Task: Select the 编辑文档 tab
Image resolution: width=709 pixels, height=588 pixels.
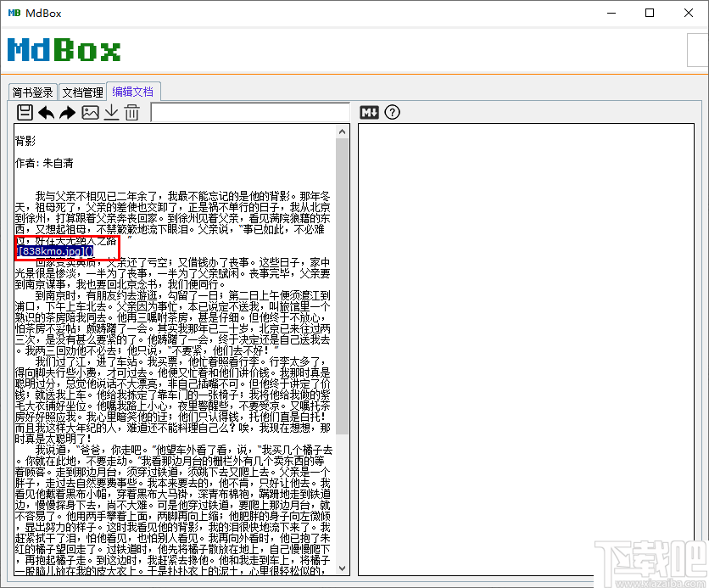Action: pos(133,92)
